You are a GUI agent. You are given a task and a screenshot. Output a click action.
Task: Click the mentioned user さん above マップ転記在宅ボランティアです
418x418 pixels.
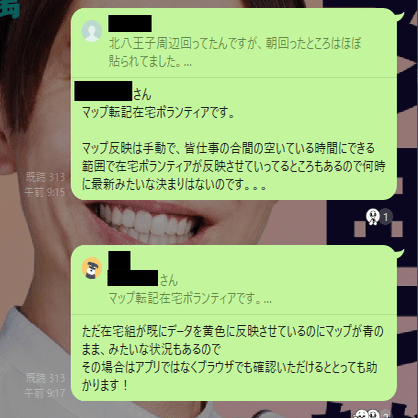pyautogui.click(x=113, y=92)
